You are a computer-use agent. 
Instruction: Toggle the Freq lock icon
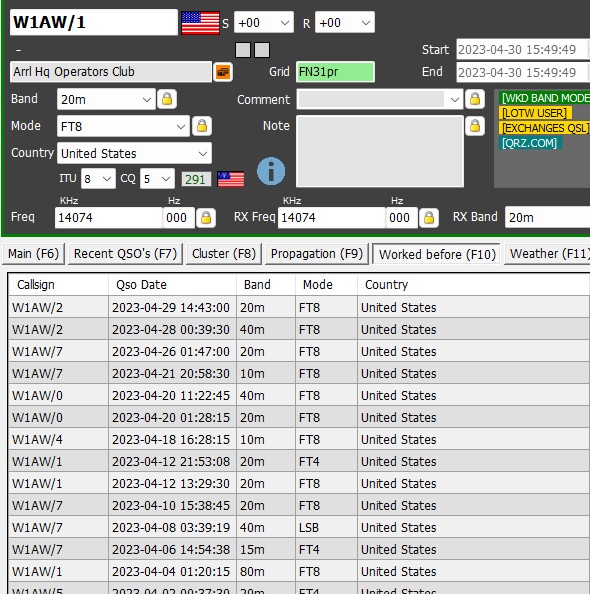click(206, 218)
